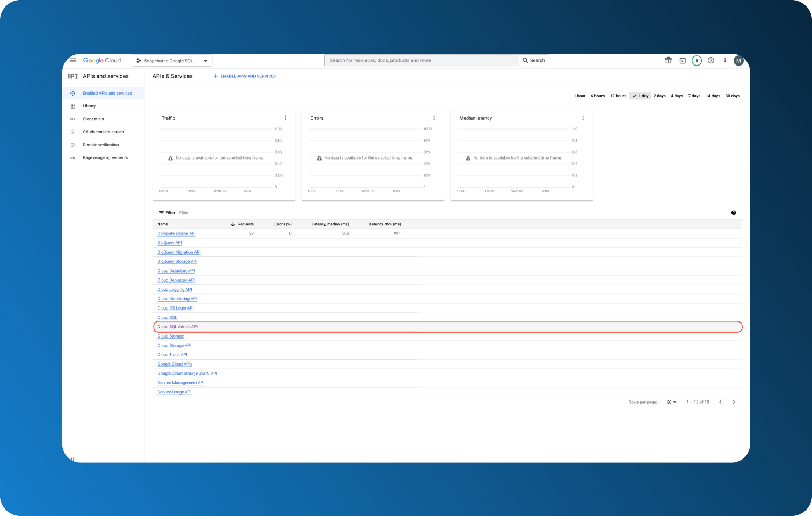Click the Name column header
This screenshot has width=812, height=516.
point(163,224)
